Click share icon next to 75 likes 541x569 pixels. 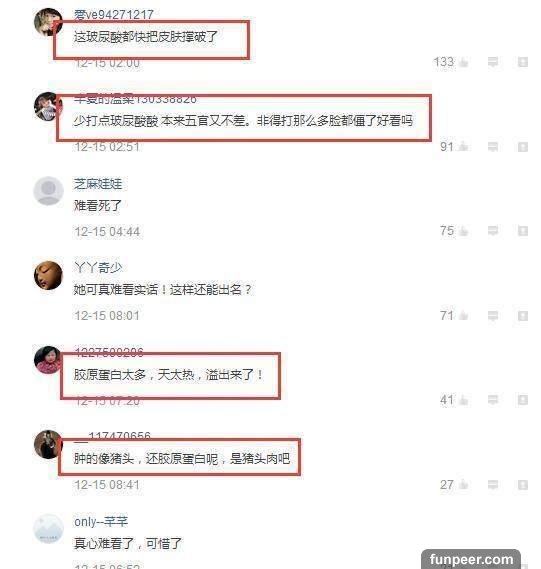click(x=522, y=231)
